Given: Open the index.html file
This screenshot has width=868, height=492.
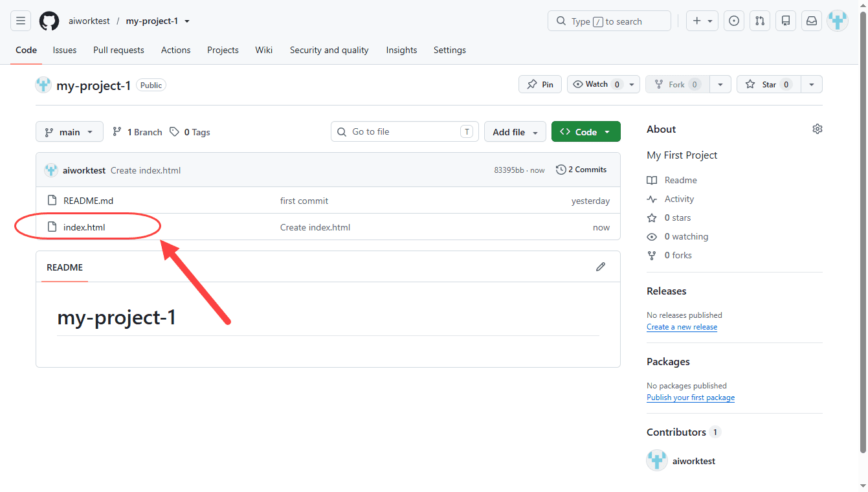Looking at the screenshot, I should (84, 227).
